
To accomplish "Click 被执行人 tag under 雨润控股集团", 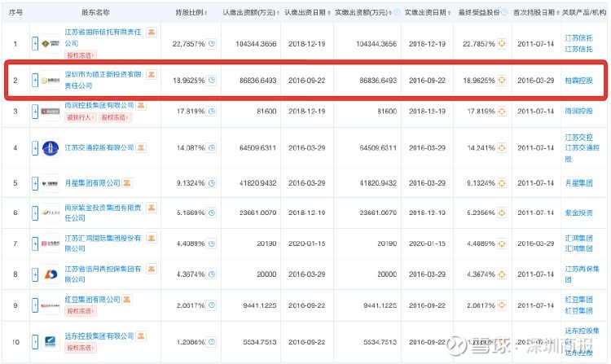I will click(x=81, y=117).
